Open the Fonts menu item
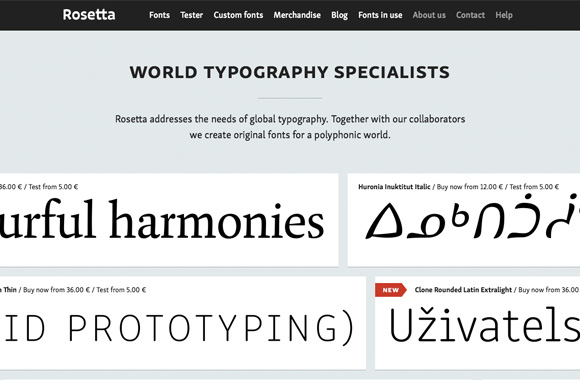This screenshot has height=380, width=580. pyautogui.click(x=159, y=15)
